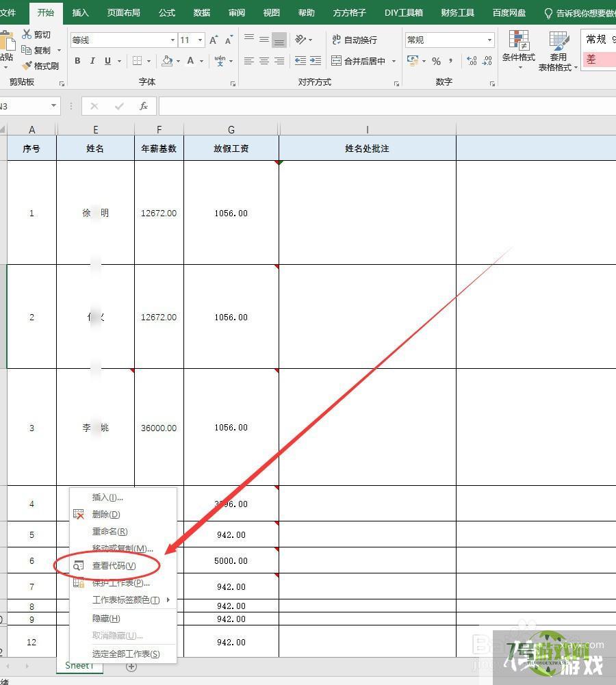Viewport: 616px width, 685px height.
Task: Click the accounting number format icon
Action: point(413,61)
